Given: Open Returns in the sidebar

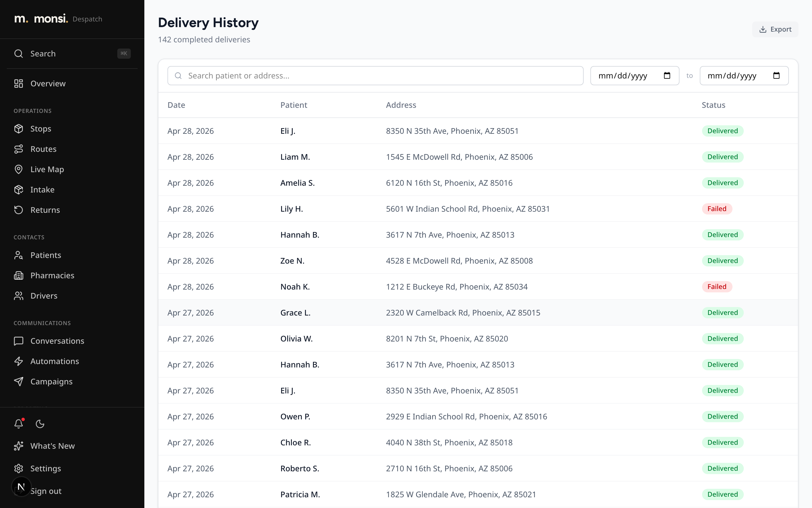Looking at the screenshot, I should pos(72,210).
